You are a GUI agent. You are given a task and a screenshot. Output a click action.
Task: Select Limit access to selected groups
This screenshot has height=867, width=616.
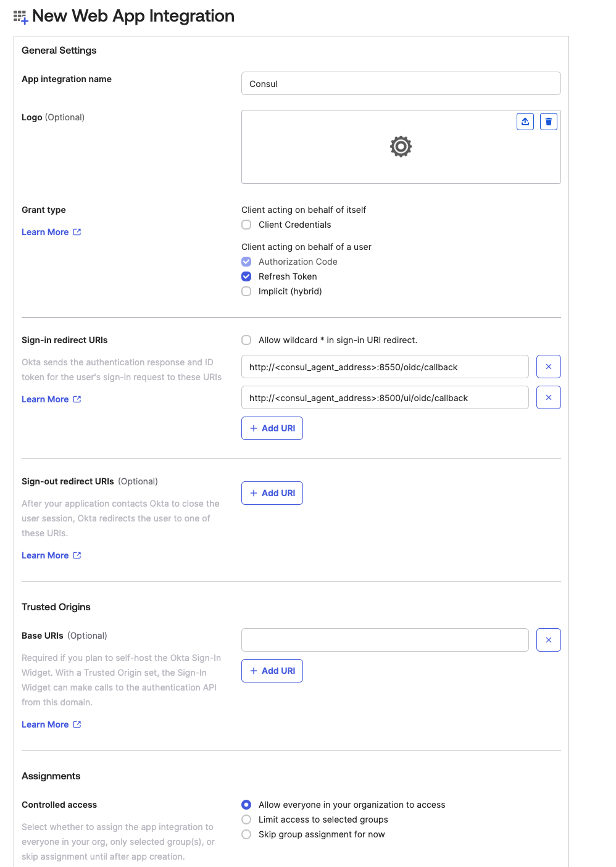point(246,819)
